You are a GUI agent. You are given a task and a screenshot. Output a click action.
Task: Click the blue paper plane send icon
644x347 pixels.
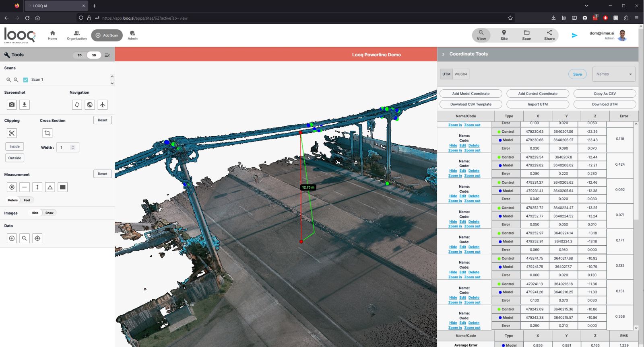pyautogui.click(x=574, y=35)
